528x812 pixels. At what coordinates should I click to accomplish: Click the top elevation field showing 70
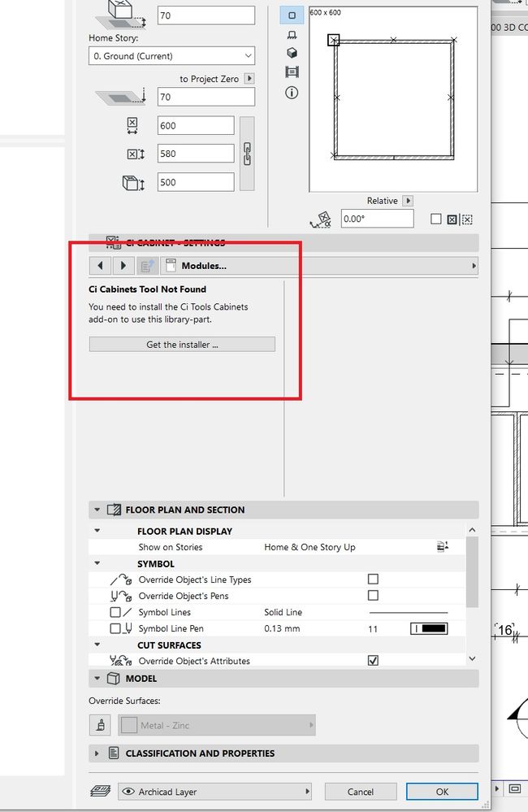[x=206, y=15]
